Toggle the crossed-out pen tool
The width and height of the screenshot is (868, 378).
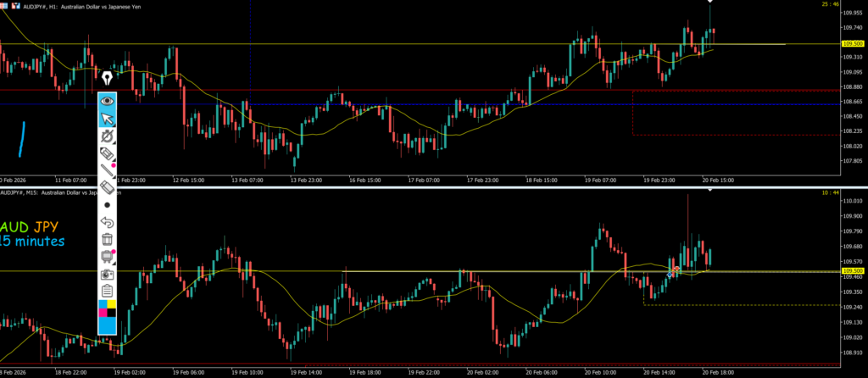[108, 136]
